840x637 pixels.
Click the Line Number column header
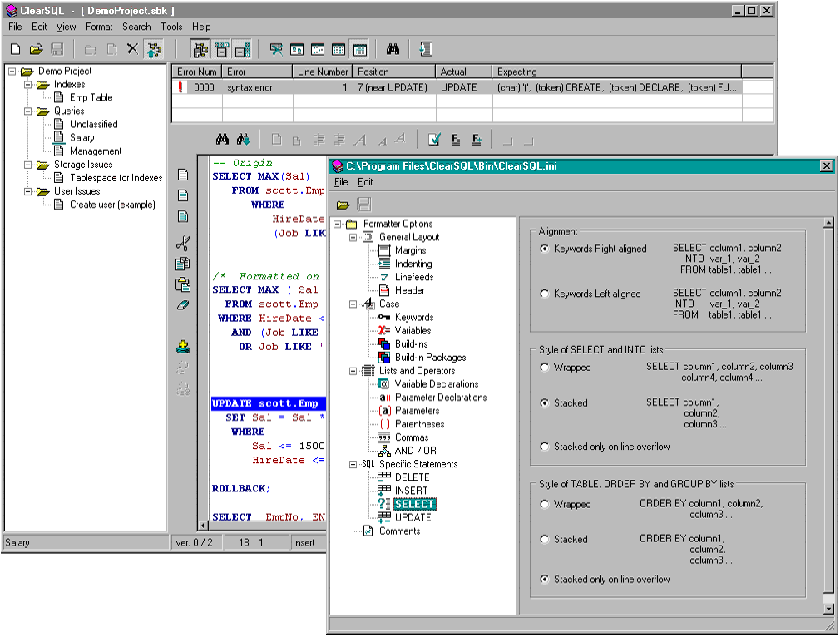tap(323, 72)
